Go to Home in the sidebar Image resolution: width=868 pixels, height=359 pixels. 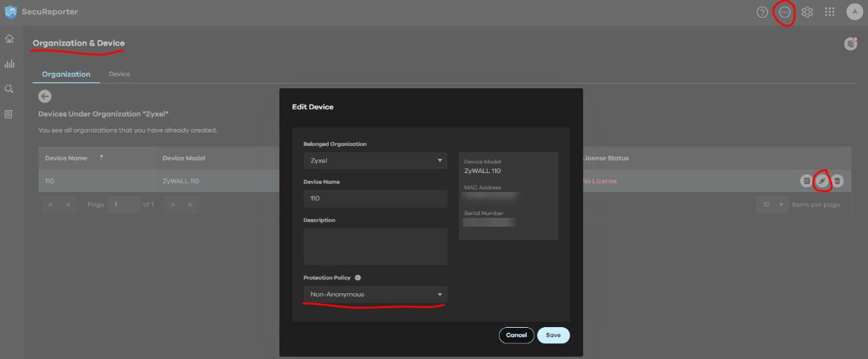pos(9,39)
